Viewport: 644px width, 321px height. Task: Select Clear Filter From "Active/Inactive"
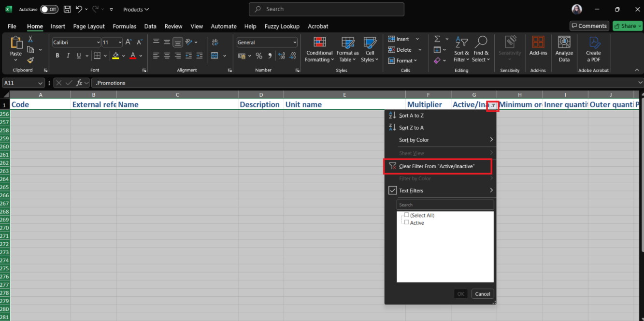(437, 166)
